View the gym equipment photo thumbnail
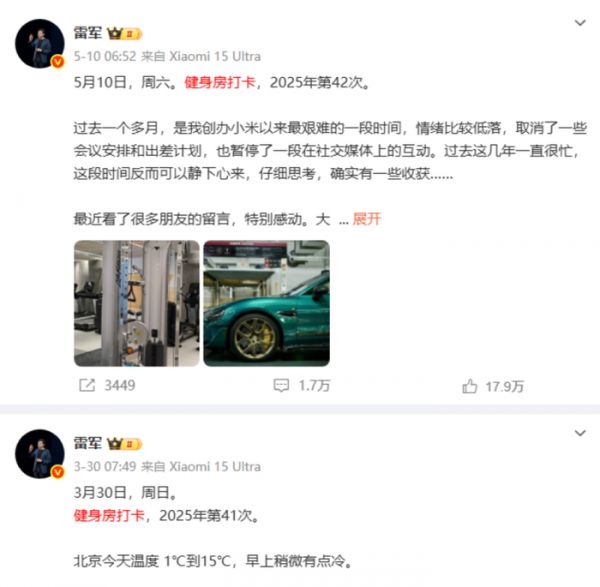The height and width of the screenshot is (587, 600). [x=137, y=303]
